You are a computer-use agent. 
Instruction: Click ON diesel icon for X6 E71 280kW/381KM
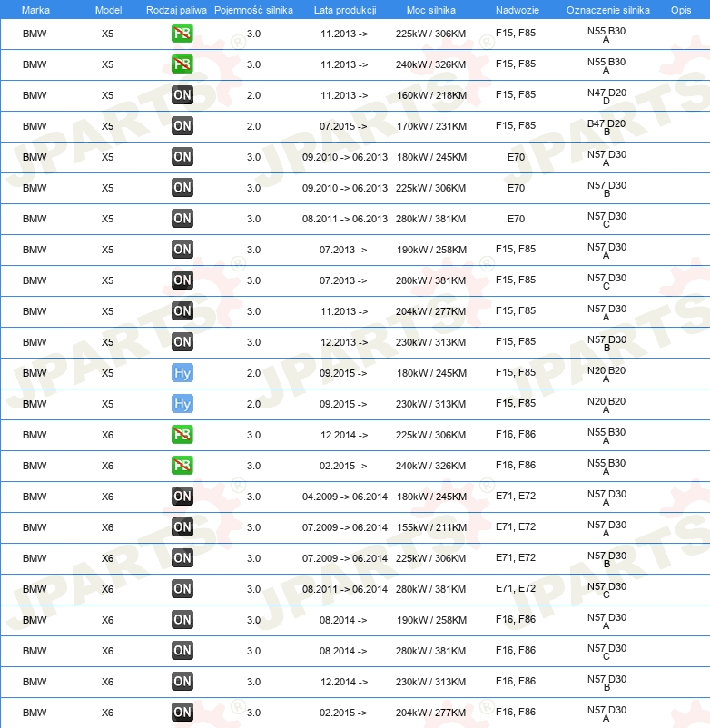tap(182, 589)
